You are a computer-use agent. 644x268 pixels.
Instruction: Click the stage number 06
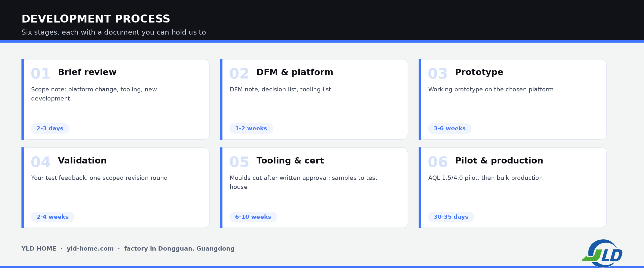coord(438,162)
